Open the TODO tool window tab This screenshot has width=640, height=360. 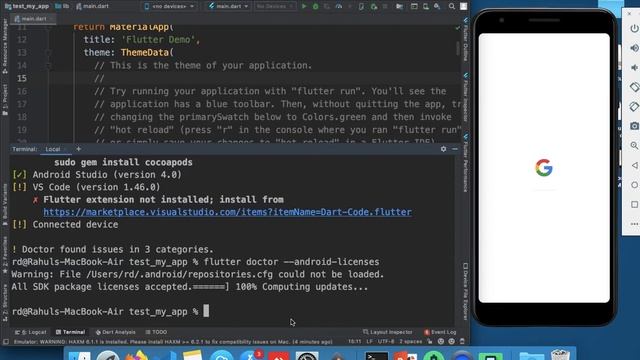(157, 332)
